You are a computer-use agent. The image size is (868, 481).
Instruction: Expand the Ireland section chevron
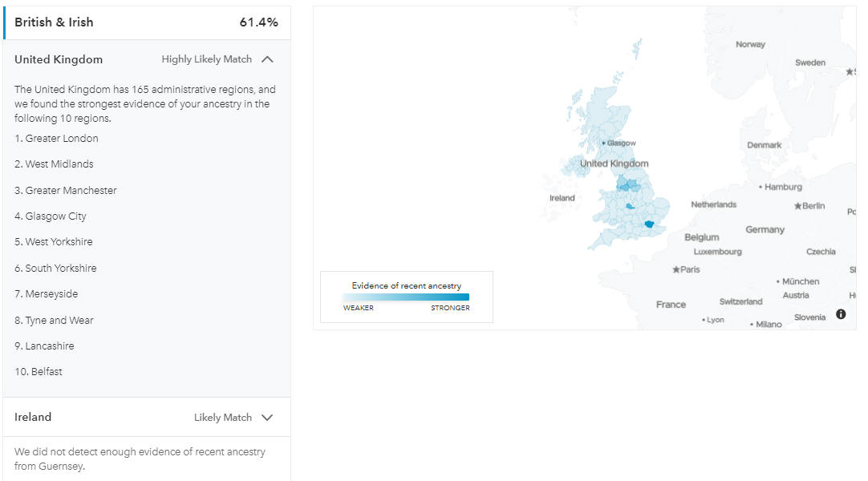tap(267, 418)
